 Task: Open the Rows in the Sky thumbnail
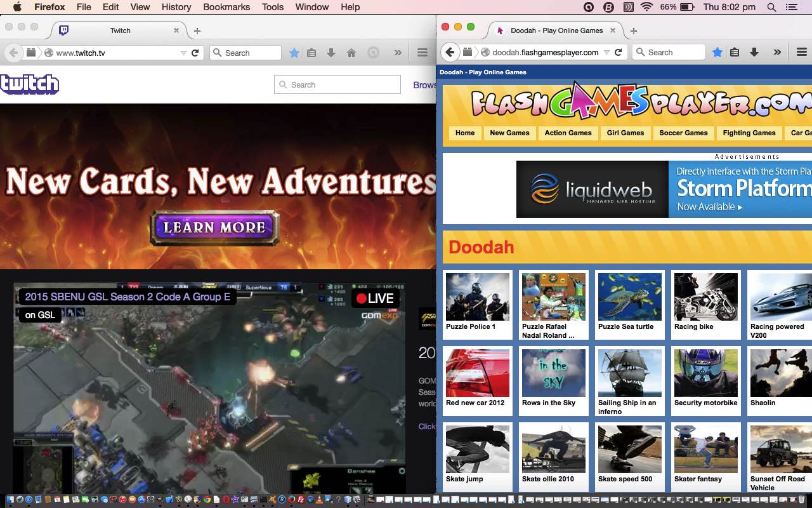click(x=554, y=373)
